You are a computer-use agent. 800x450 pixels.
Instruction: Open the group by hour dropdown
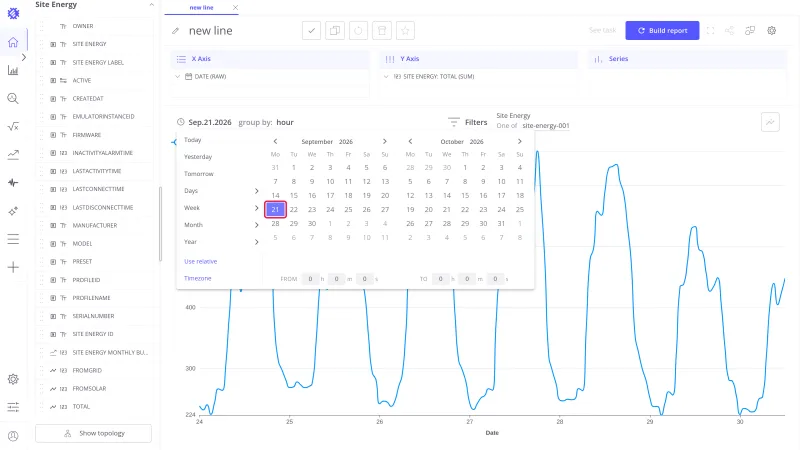pos(285,122)
